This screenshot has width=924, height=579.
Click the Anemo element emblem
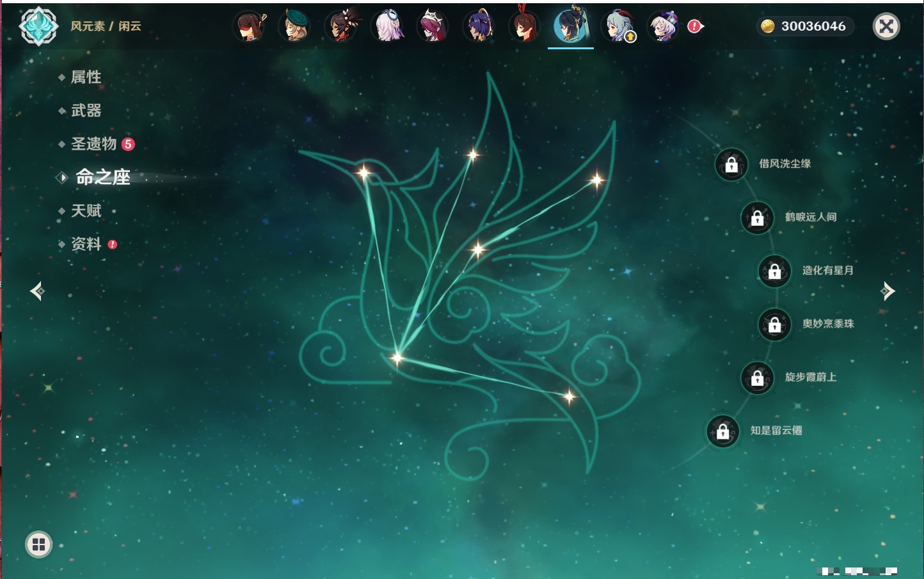point(38,26)
